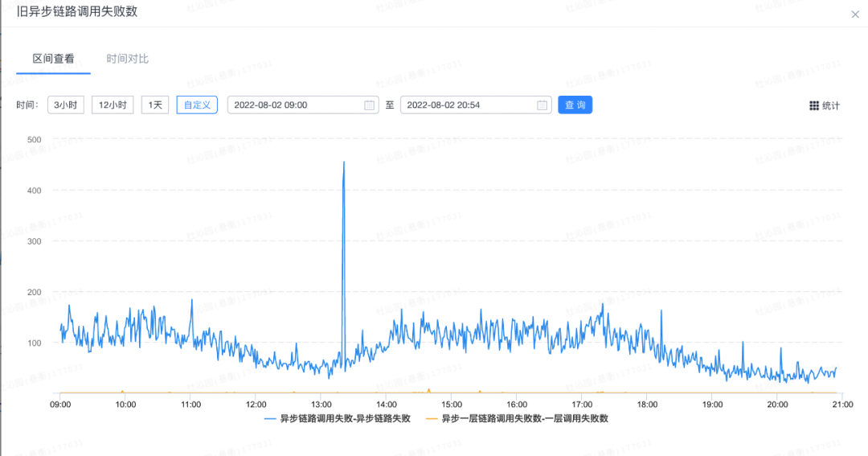Viewport: 868px width, 456px height.
Task: Select the 1天 time range
Action: point(155,105)
